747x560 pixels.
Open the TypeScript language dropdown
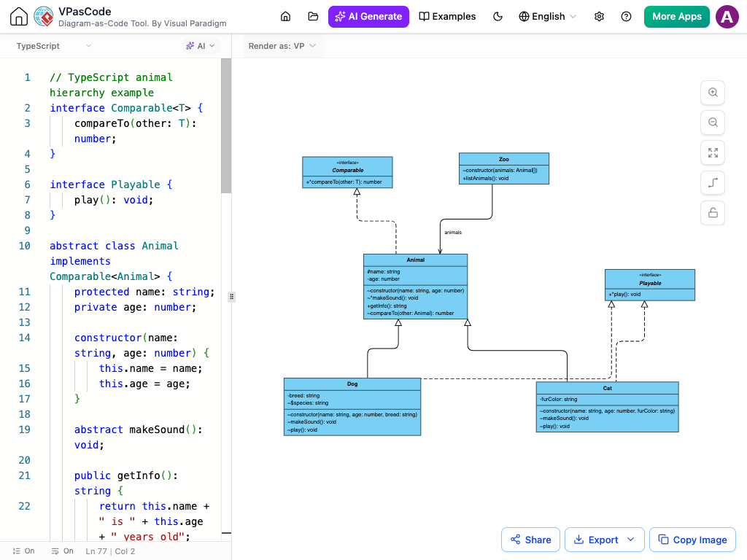(x=53, y=46)
